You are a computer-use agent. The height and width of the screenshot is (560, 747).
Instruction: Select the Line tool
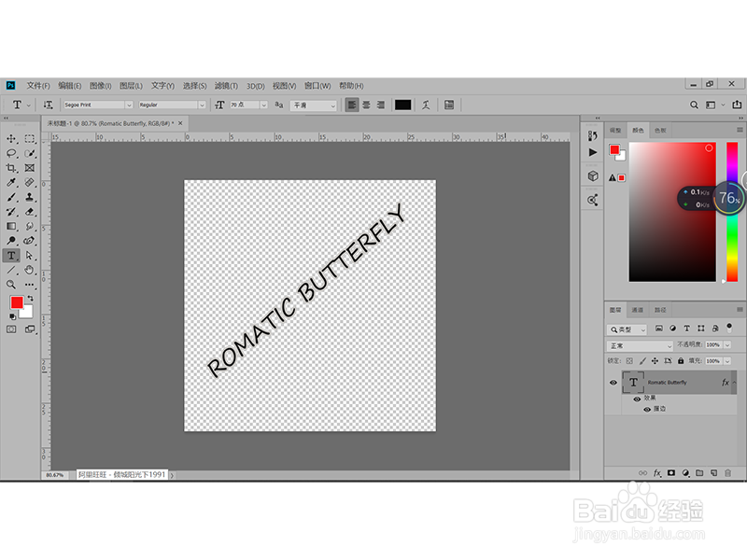coord(11,270)
